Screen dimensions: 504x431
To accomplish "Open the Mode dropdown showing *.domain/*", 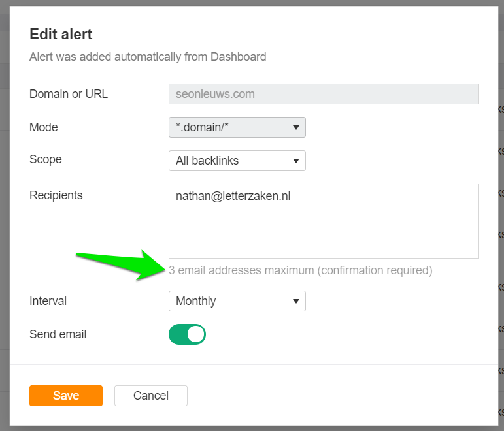I will pyautogui.click(x=237, y=127).
